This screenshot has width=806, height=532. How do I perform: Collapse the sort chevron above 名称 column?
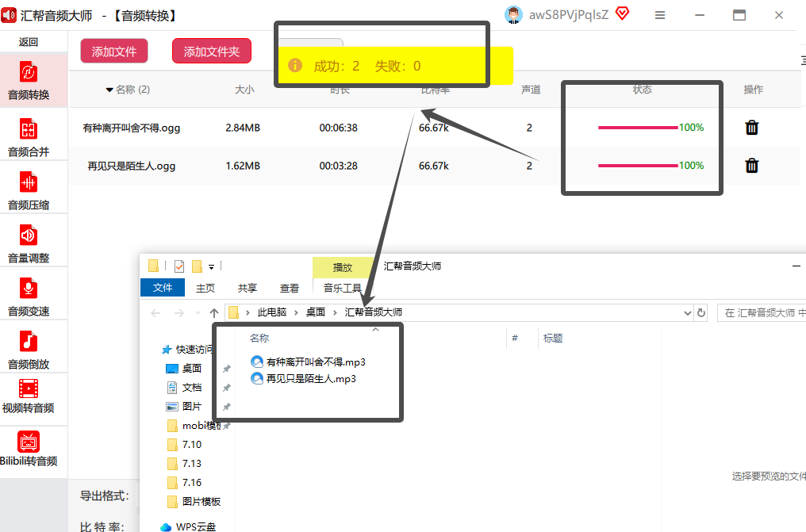[x=375, y=330]
